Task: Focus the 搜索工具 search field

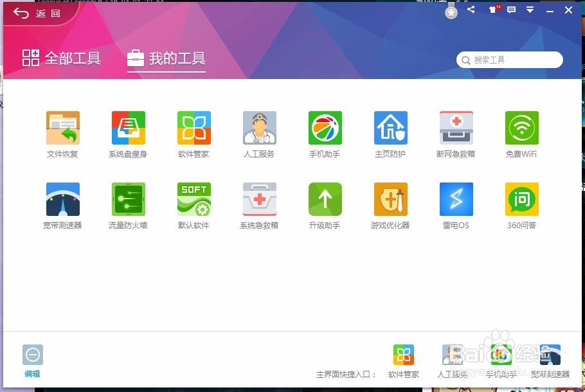Action: (x=510, y=60)
